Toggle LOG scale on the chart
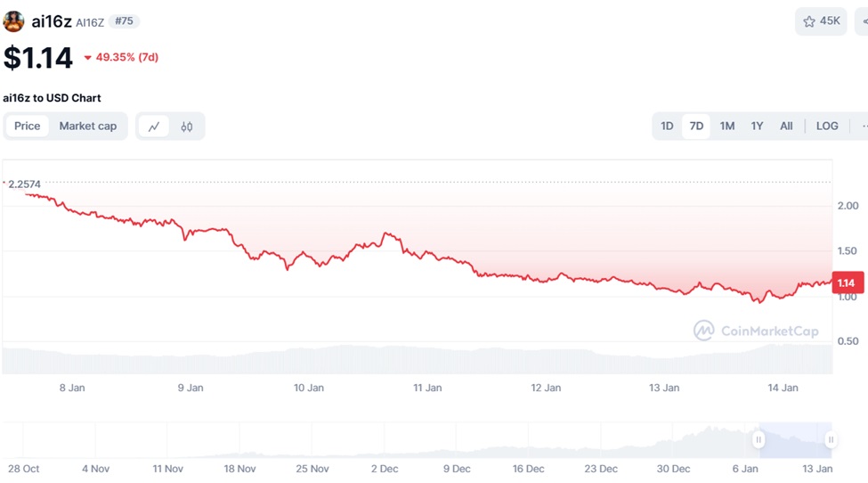868x483 pixels. click(x=827, y=127)
